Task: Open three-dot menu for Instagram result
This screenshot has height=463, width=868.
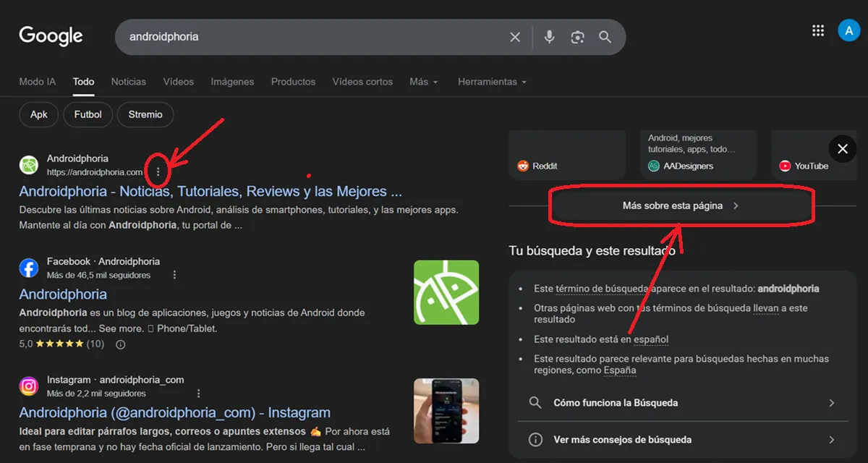Action: (x=198, y=394)
